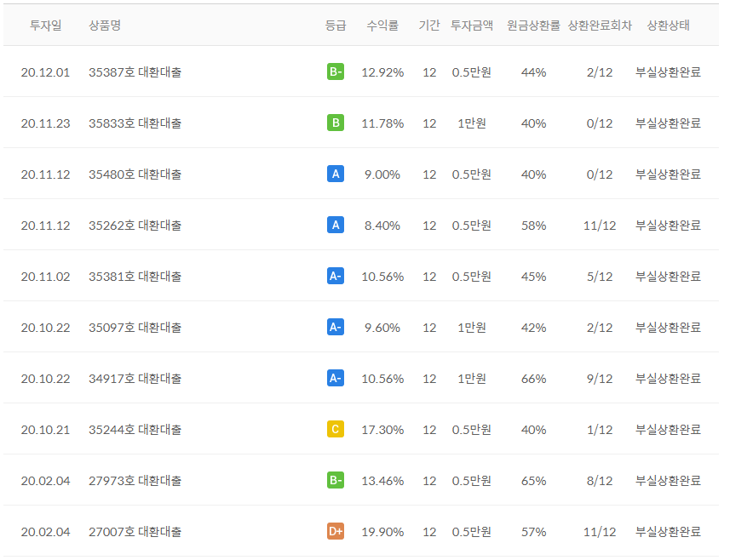Open product 35480호 대환대출
Image resolution: width=730 pixels, height=560 pixels.
pyautogui.click(x=135, y=174)
